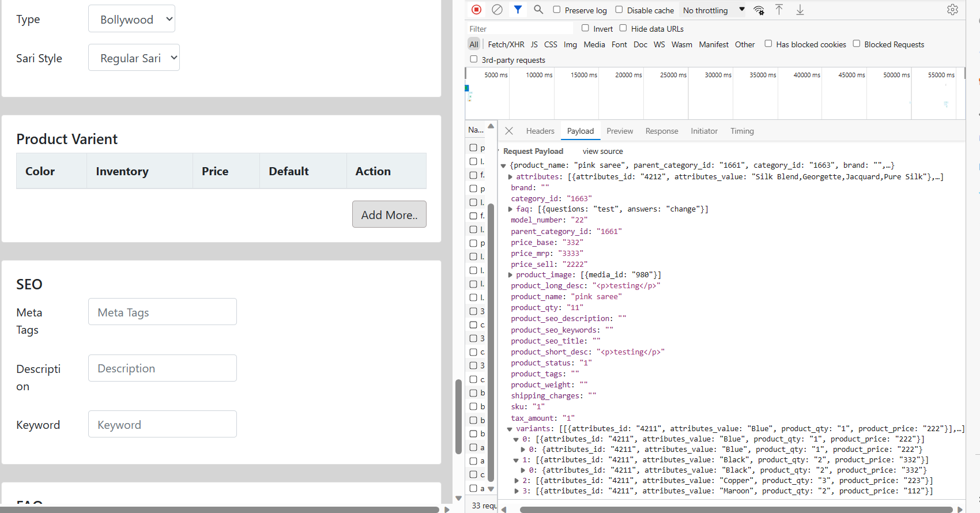Expand product_image array in payload
The height and width of the screenshot is (513, 980).
tap(510, 275)
